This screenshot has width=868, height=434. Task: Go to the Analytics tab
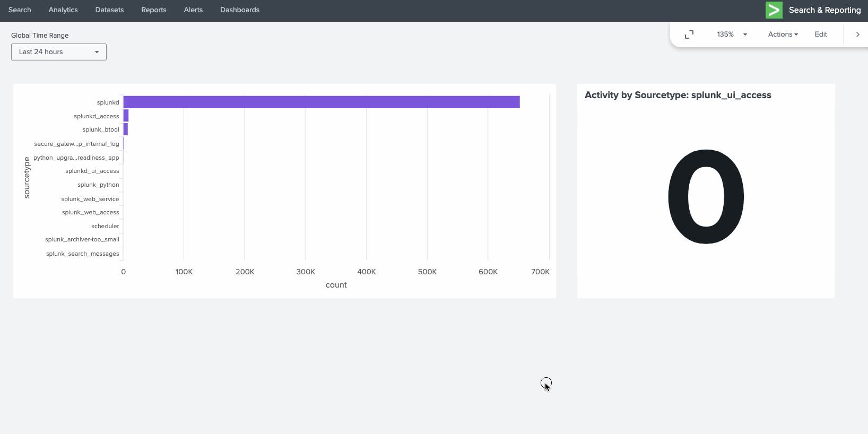[x=63, y=10]
